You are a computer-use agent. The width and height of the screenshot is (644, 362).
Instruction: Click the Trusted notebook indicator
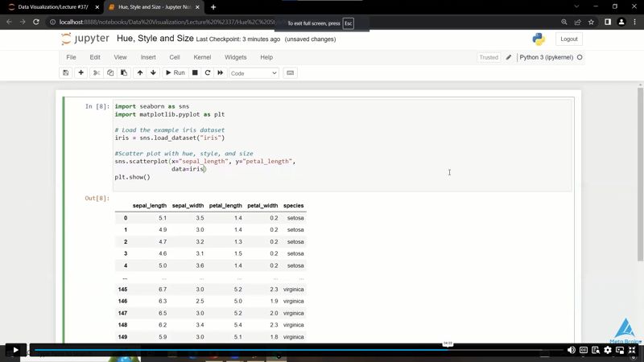489,57
